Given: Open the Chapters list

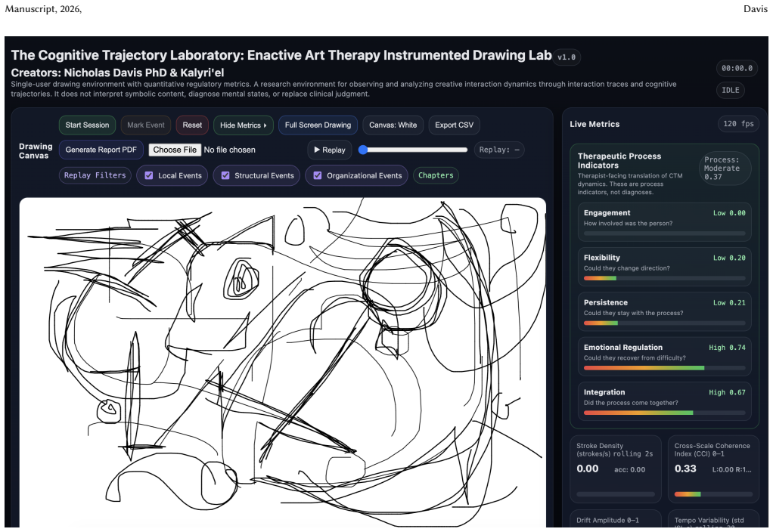Looking at the screenshot, I should pos(436,175).
